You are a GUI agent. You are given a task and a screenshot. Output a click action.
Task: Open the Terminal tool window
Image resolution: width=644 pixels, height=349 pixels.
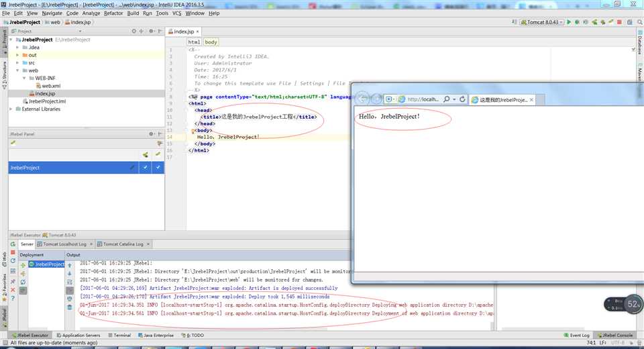tap(119, 336)
